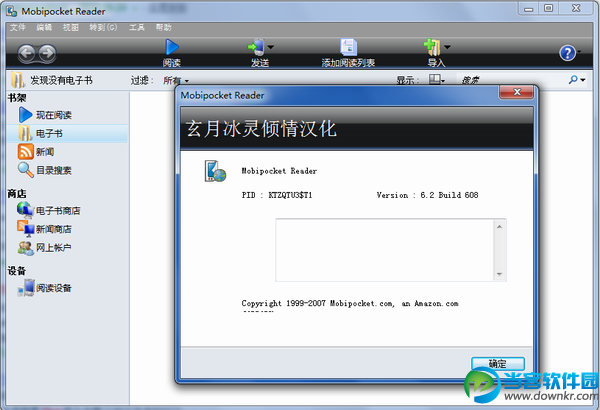
Task: Open the 工具 menu
Action: [137, 27]
